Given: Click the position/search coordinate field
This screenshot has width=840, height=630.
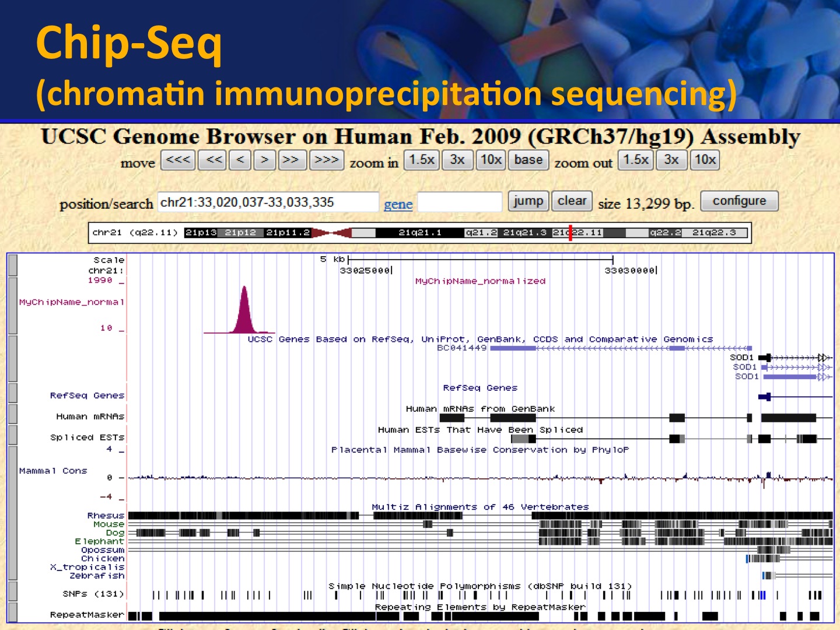Looking at the screenshot, I should pyautogui.click(x=268, y=202).
